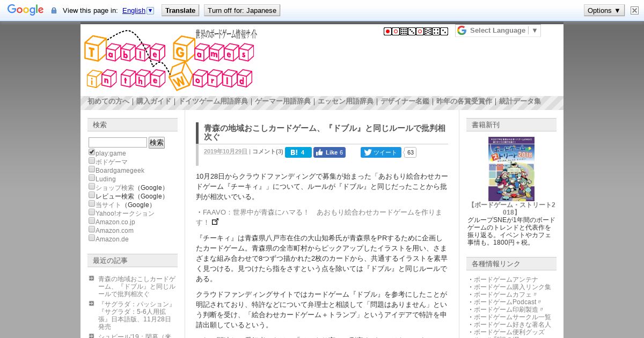
Task: Check the レビュー検索 (Google) checkbox
Action: tap(92, 195)
